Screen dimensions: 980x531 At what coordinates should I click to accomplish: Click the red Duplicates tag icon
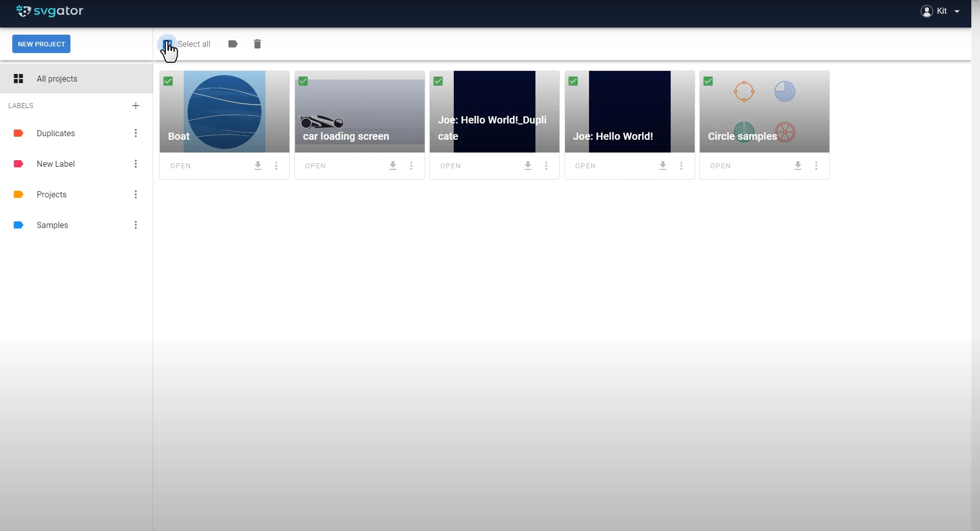[x=18, y=133]
